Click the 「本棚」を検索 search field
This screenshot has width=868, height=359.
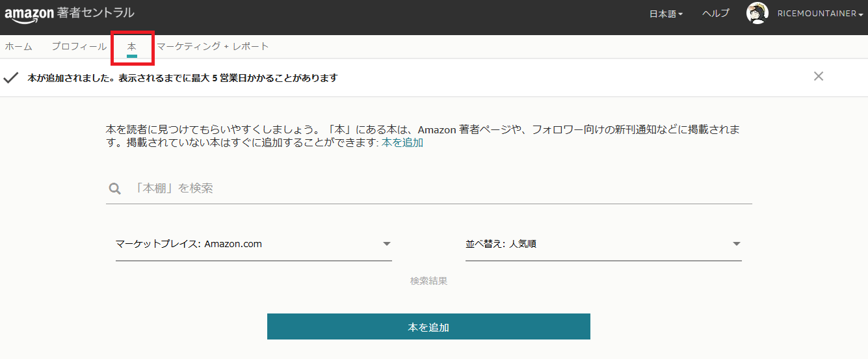pos(429,188)
